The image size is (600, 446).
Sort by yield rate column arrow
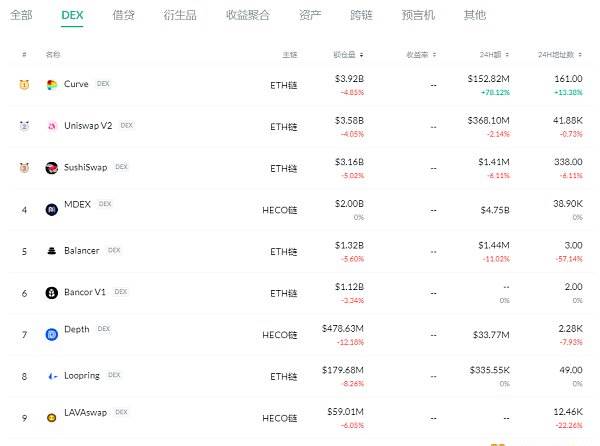[x=434, y=55]
